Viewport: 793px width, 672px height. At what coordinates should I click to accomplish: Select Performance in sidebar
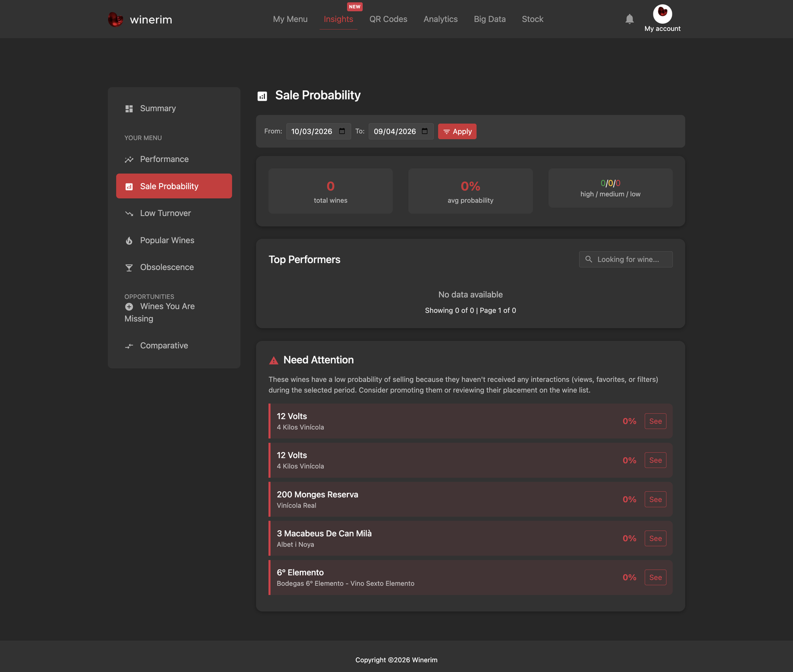[174, 159]
